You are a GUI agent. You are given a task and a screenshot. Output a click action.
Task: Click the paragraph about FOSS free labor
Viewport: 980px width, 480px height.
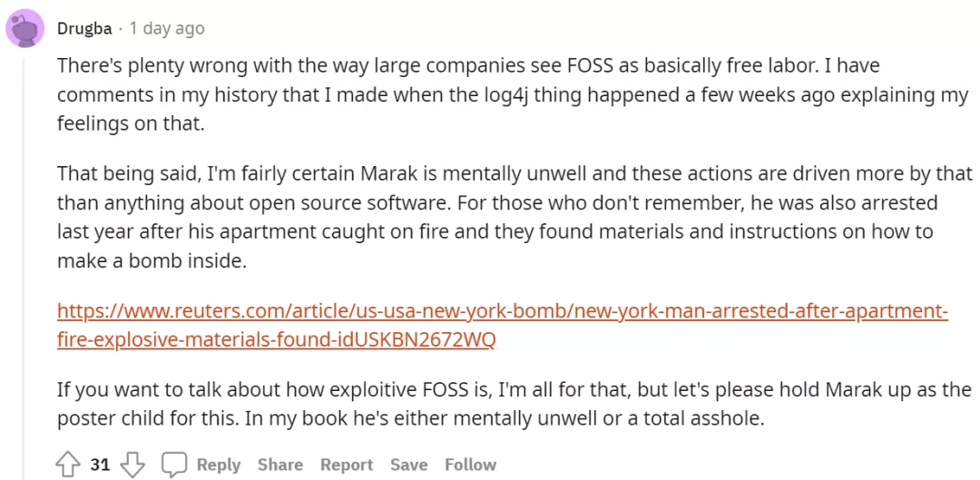513,94
